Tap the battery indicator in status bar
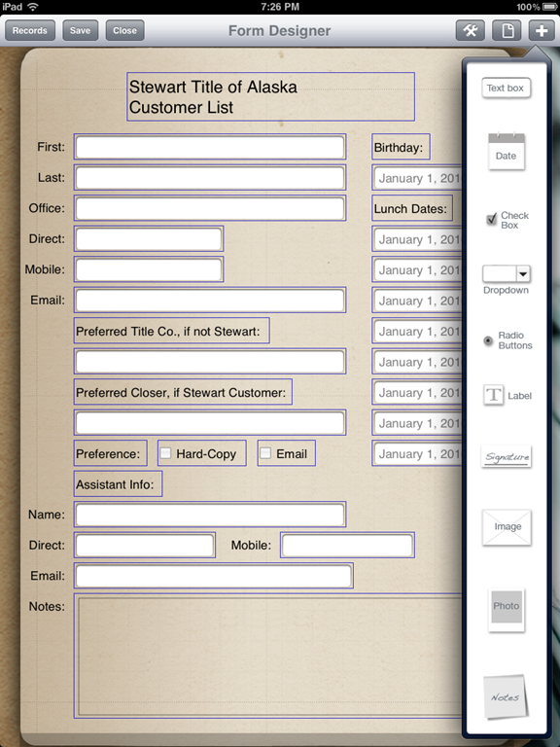The width and height of the screenshot is (560, 747). pyautogui.click(x=549, y=7)
